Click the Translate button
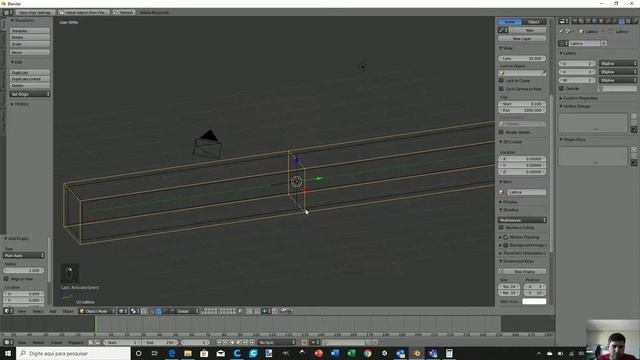This screenshot has height=360, width=640. tap(30, 31)
